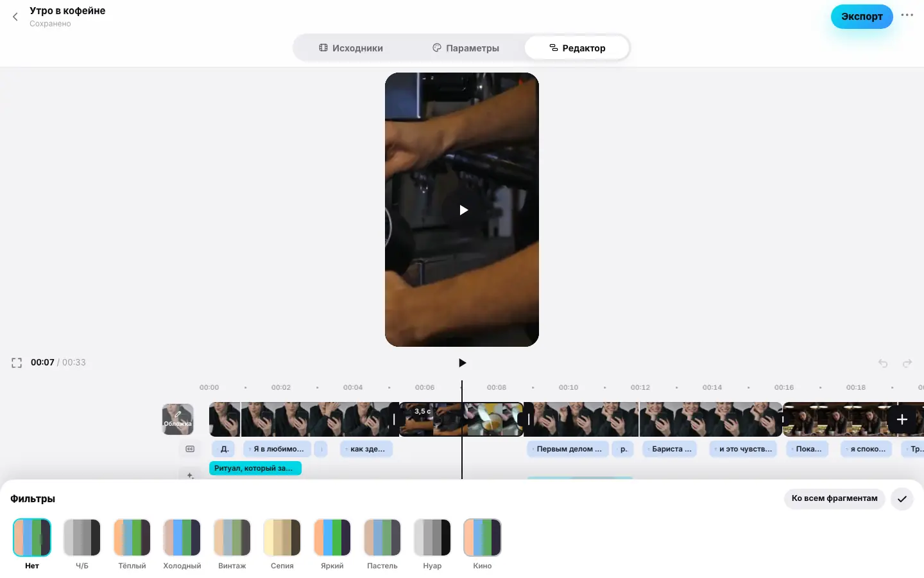Open subtitle 'Первым делом ...'
The height and width of the screenshot is (578, 924).
click(568, 449)
